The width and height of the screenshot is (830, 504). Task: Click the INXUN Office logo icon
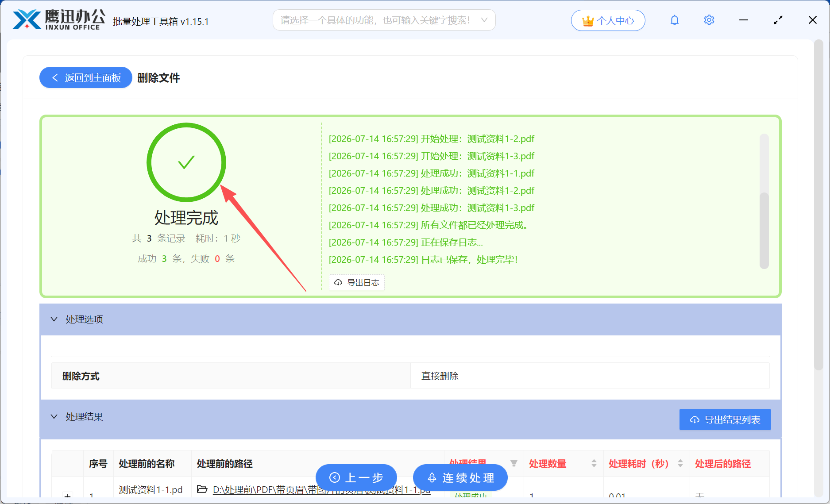point(27,20)
